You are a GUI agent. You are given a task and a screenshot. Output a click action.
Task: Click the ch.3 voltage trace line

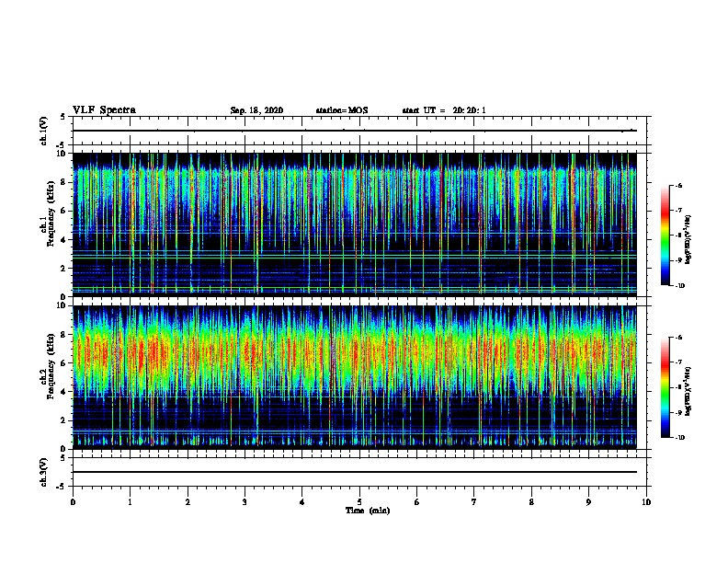355,472
